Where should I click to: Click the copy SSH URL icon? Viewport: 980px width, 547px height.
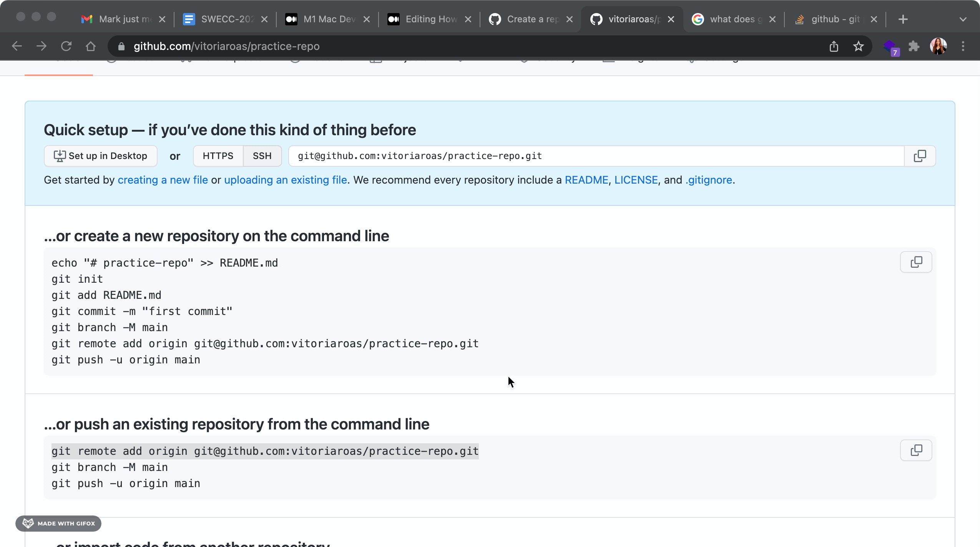pos(920,156)
